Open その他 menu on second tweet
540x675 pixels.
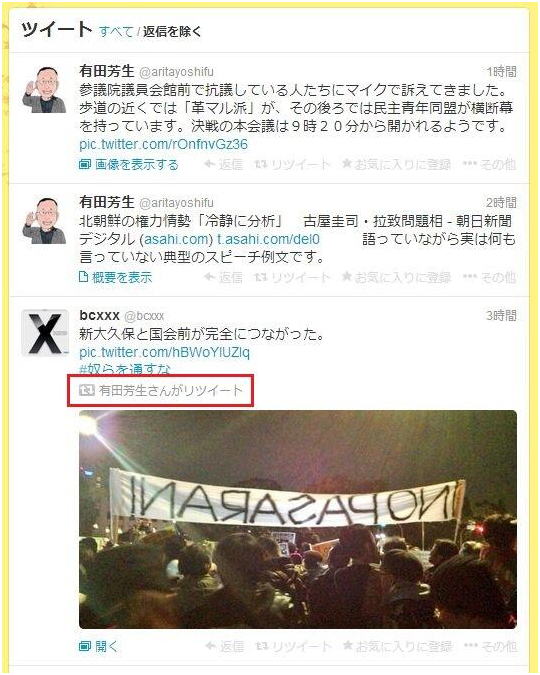click(x=490, y=278)
